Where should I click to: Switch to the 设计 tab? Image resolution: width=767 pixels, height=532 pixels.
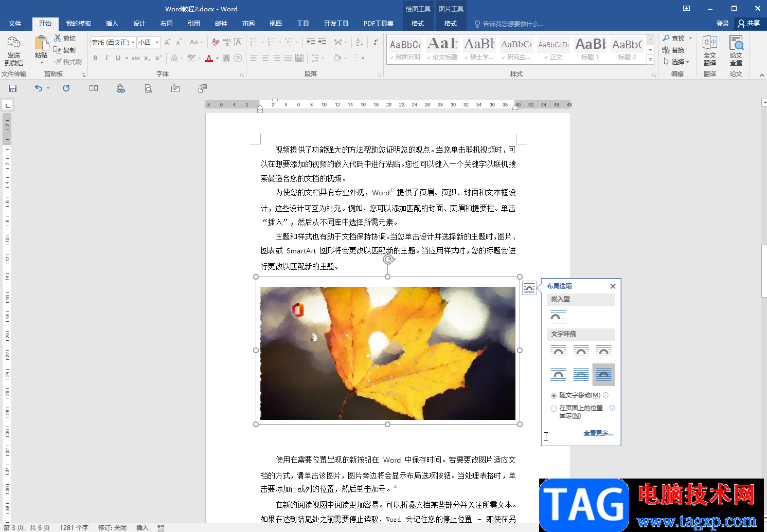[x=139, y=24]
